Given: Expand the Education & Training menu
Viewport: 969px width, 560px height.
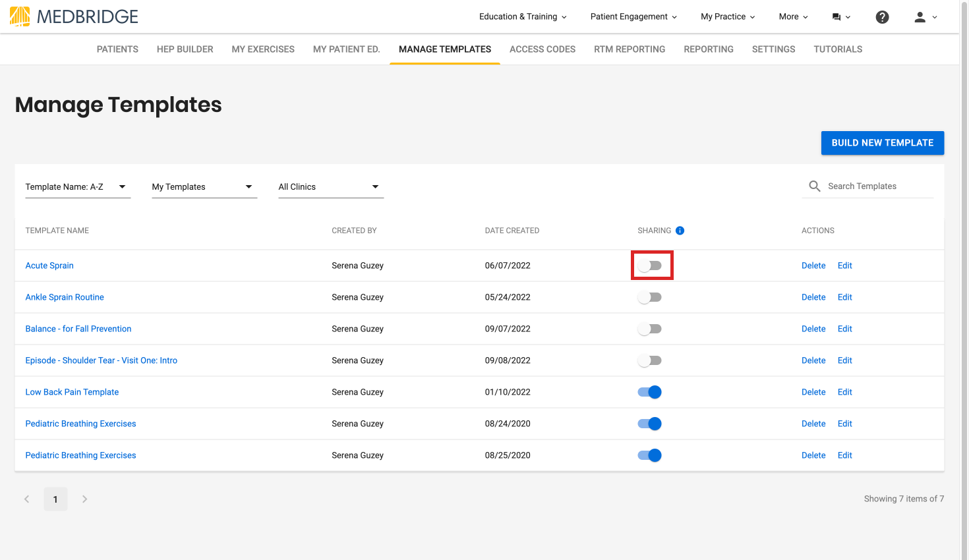Looking at the screenshot, I should coord(523,17).
